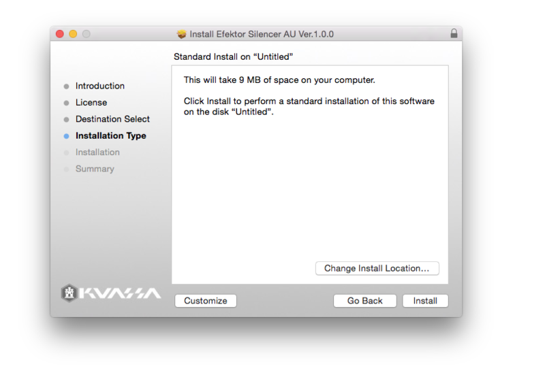
Task: Minimize installer window with yellow button
Action: (x=73, y=33)
